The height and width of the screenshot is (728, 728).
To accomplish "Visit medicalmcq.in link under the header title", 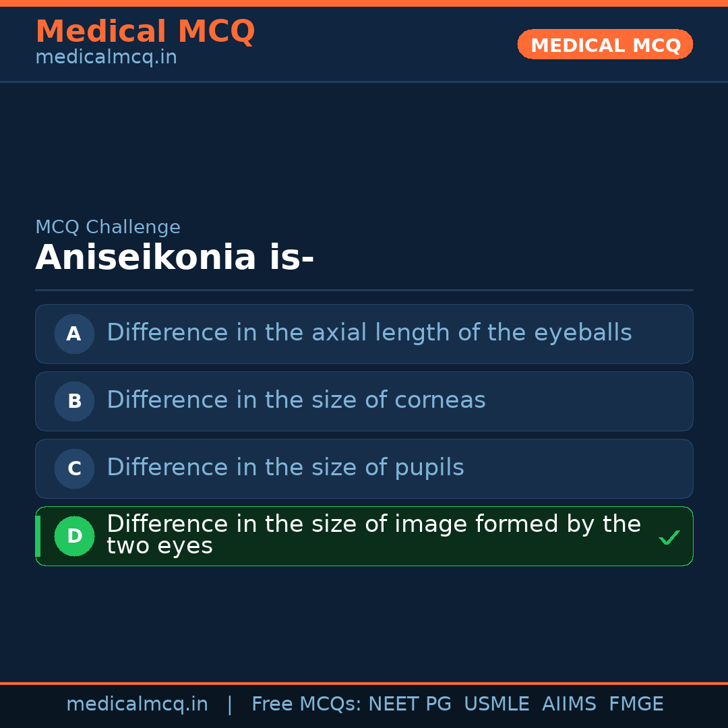I will [x=106, y=57].
